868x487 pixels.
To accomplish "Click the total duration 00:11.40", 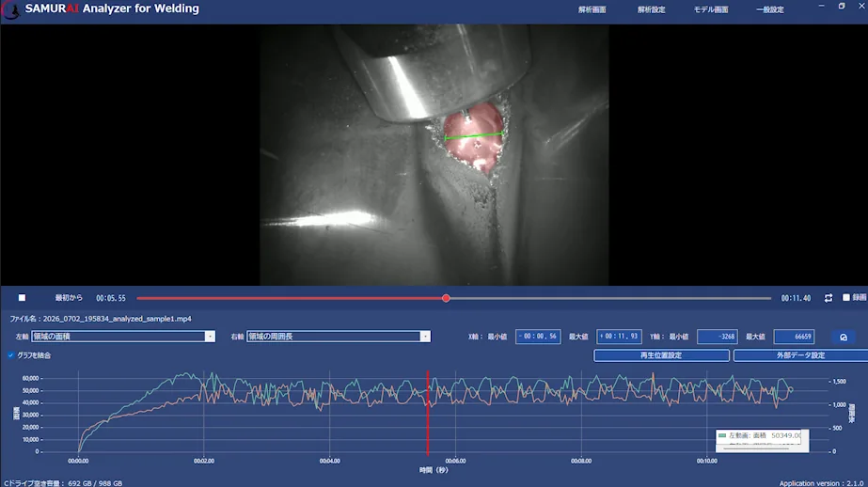I will click(x=796, y=298).
